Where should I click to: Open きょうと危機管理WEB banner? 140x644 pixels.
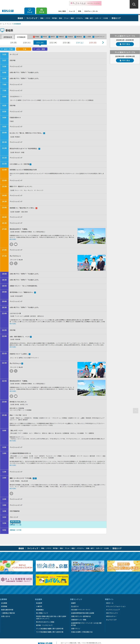point(16,580)
